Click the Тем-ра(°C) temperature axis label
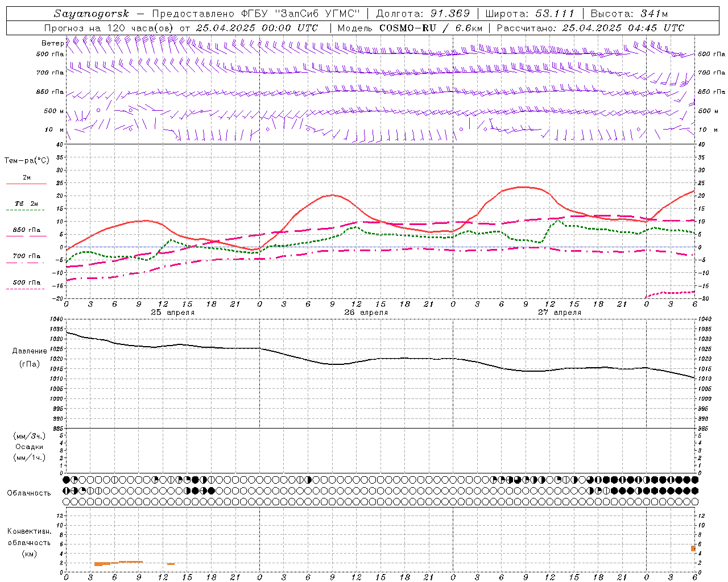Image resolution: width=728 pixels, height=582 pixels. click(x=26, y=161)
